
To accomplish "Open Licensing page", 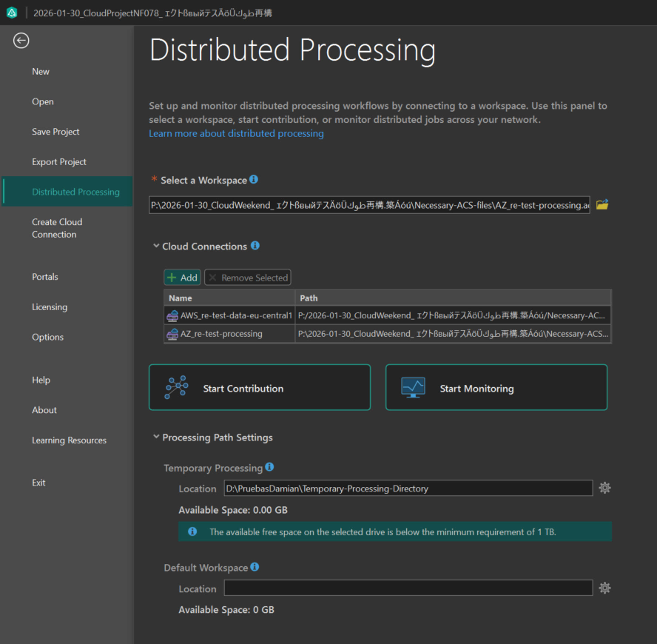I will pyautogui.click(x=50, y=307).
